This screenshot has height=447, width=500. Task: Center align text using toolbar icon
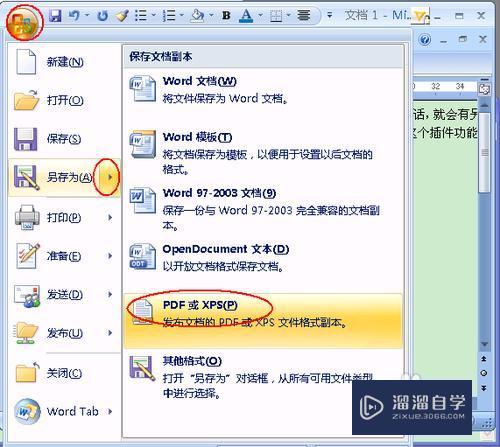[304, 15]
